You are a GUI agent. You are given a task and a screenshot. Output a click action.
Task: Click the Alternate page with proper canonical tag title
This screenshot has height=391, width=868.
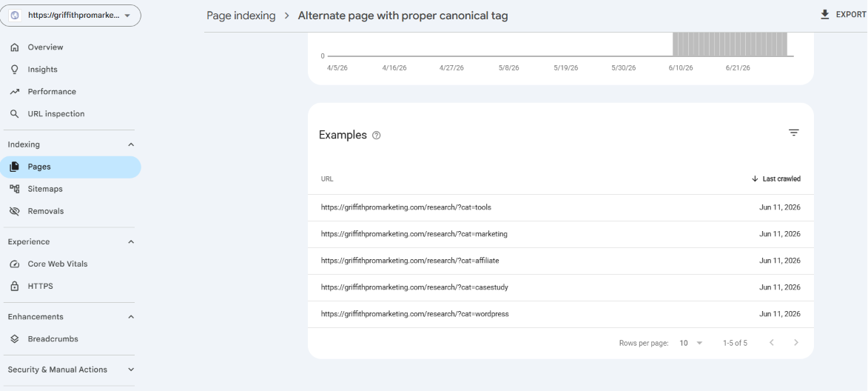tap(403, 16)
